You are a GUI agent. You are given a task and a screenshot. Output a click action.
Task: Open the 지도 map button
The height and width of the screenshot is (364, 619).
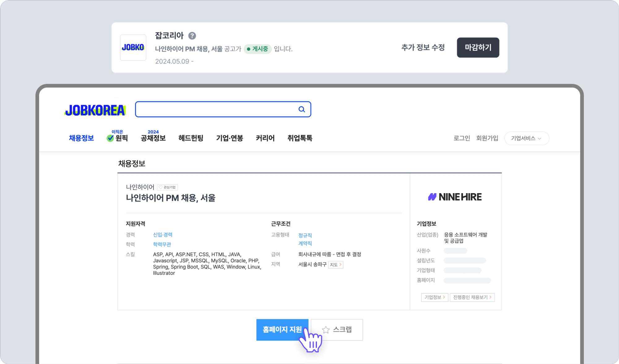pos(336,265)
